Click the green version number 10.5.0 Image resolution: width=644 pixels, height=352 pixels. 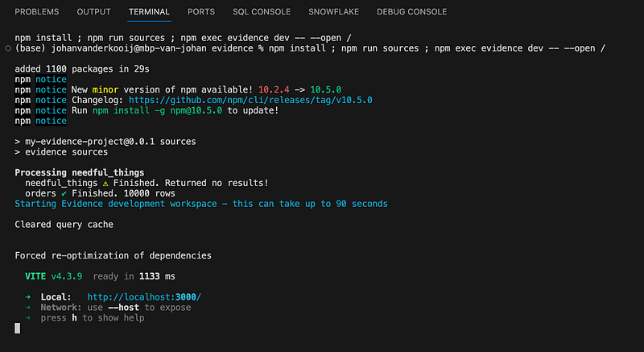tap(326, 89)
